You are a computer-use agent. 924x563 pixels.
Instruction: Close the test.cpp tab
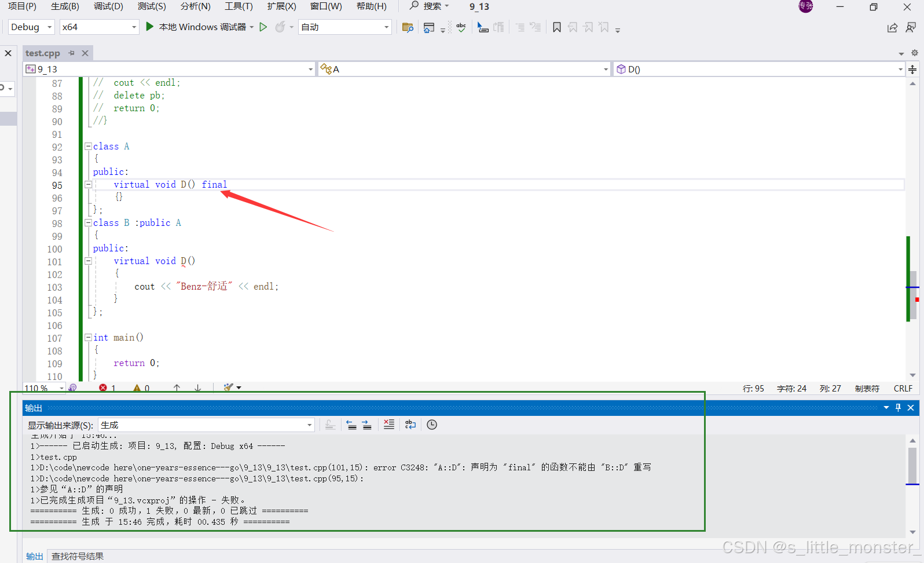(x=85, y=53)
